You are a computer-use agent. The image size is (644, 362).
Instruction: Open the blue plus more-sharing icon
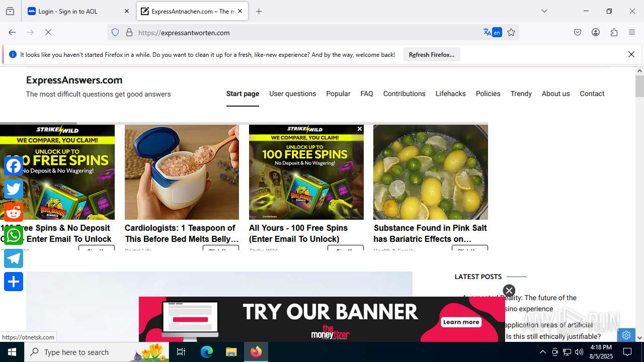14,282
